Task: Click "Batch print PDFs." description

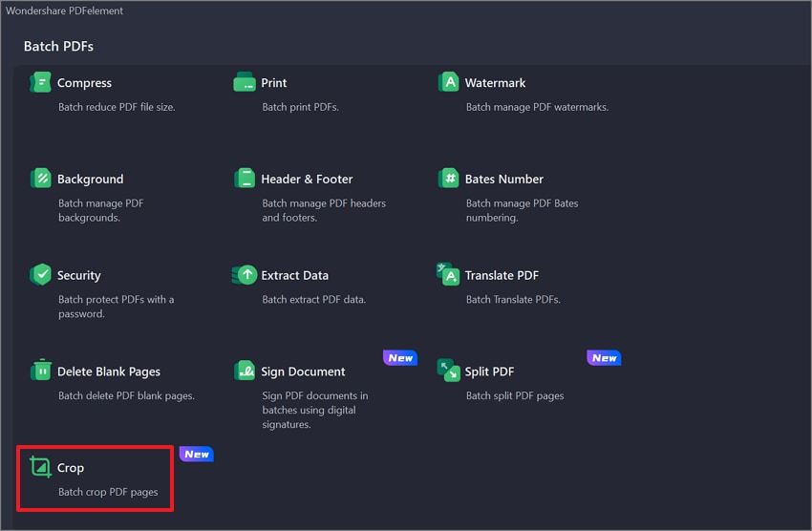Action: 300,107
